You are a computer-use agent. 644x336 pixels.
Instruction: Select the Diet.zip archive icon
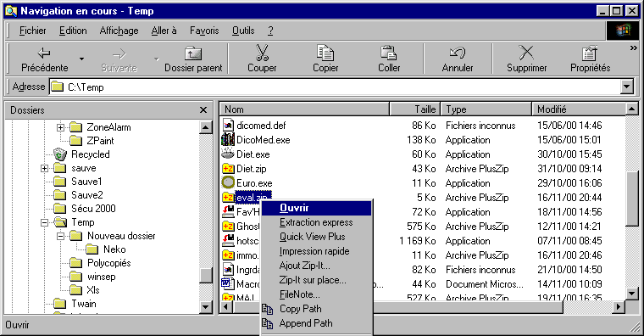(228, 169)
